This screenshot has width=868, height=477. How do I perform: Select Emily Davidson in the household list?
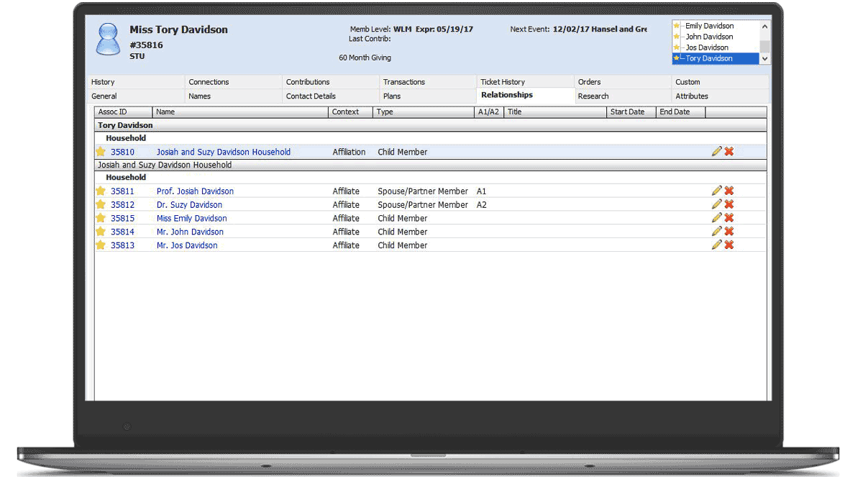click(x=709, y=26)
